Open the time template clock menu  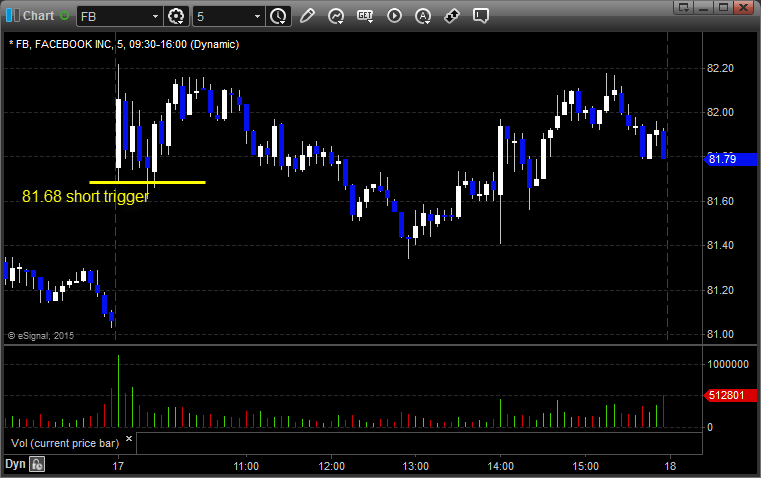[278, 16]
